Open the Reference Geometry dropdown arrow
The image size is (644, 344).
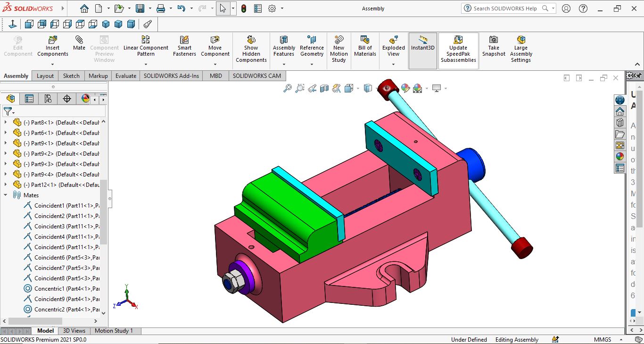312,64
